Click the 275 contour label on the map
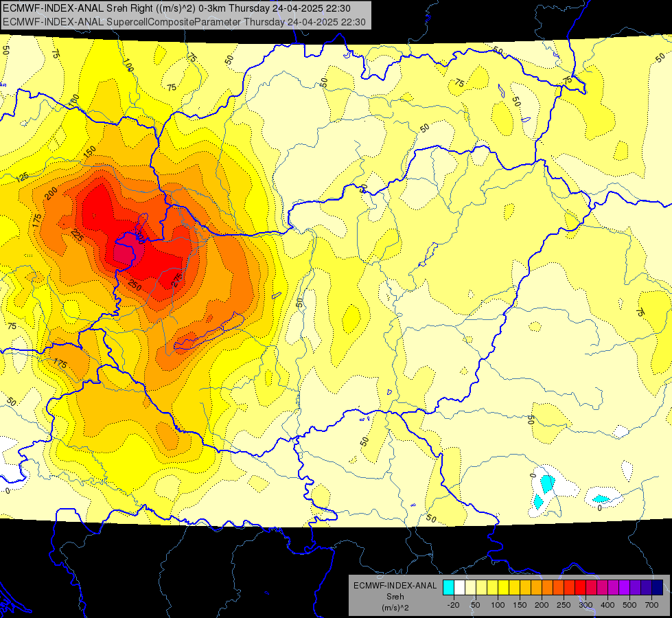This screenshot has width=672, height=618. (177, 280)
